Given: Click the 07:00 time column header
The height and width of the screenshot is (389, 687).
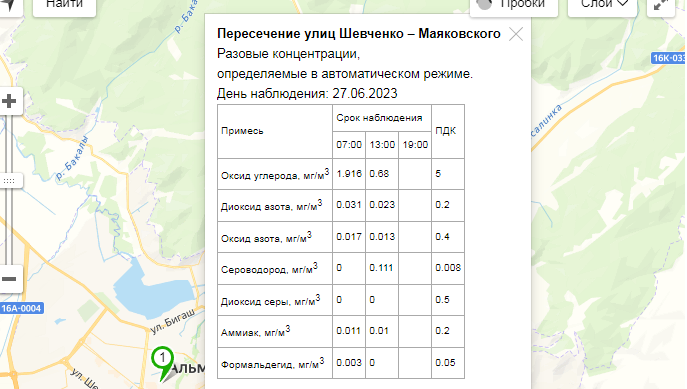Looking at the screenshot, I should (x=349, y=145).
